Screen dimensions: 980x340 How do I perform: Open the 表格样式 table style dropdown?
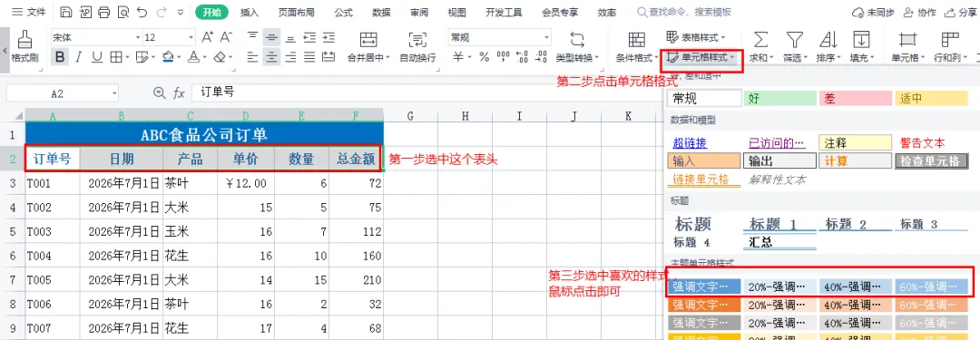696,37
